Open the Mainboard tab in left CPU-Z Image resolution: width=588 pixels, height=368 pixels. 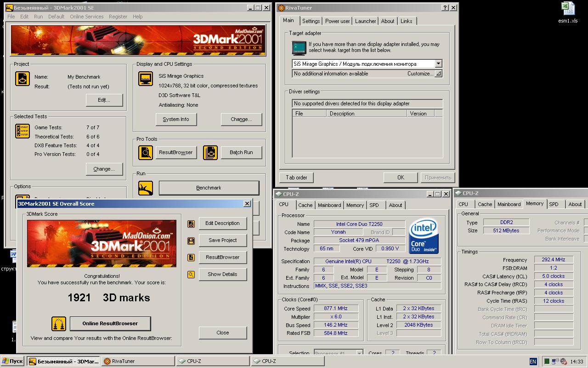(329, 205)
